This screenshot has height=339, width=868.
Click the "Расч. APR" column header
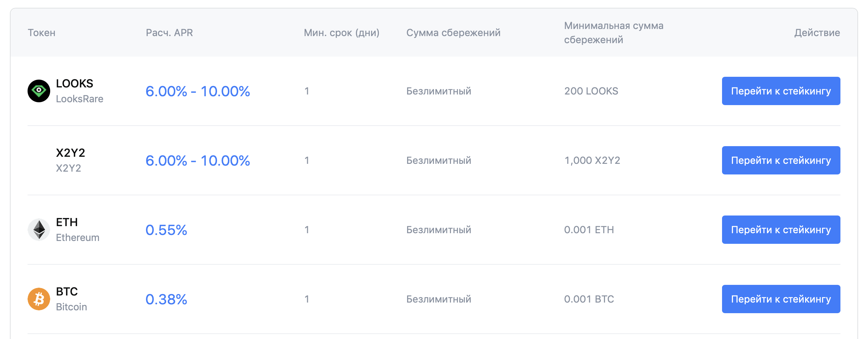click(169, 33)
